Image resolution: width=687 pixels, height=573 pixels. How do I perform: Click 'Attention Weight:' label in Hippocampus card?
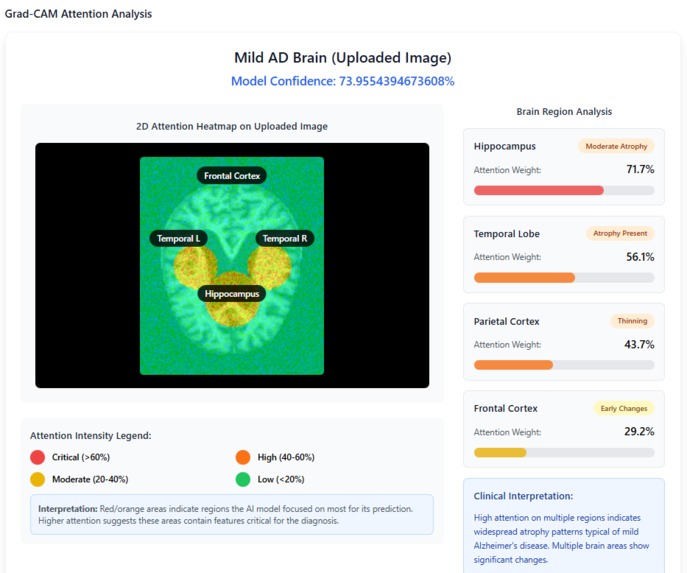[507, 170]
